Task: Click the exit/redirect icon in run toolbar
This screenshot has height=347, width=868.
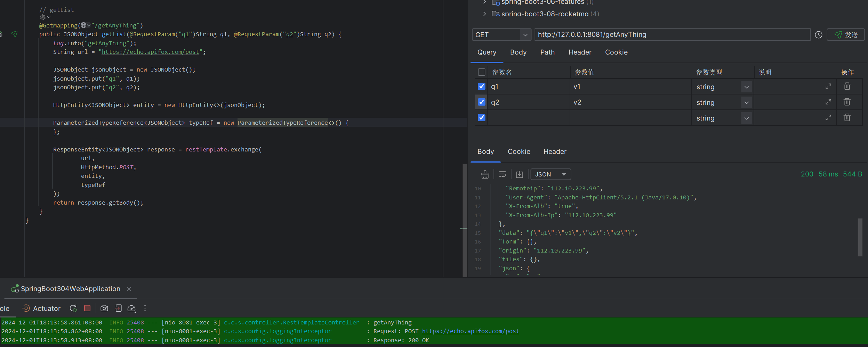Action: 118,308
